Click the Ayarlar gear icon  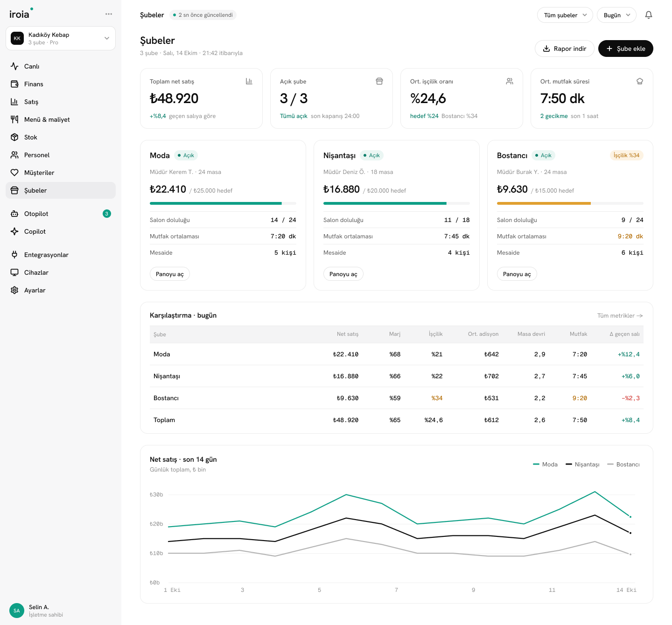(x=14, y=290)
